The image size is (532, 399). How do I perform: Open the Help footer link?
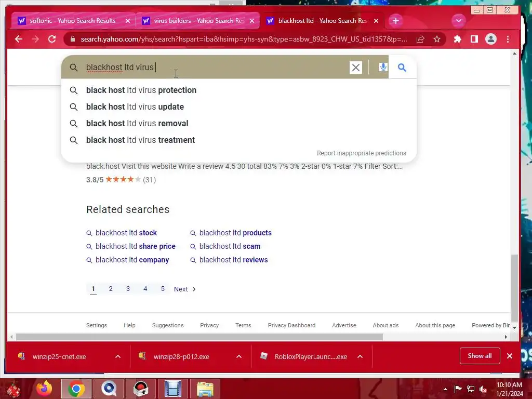point(129,325)
